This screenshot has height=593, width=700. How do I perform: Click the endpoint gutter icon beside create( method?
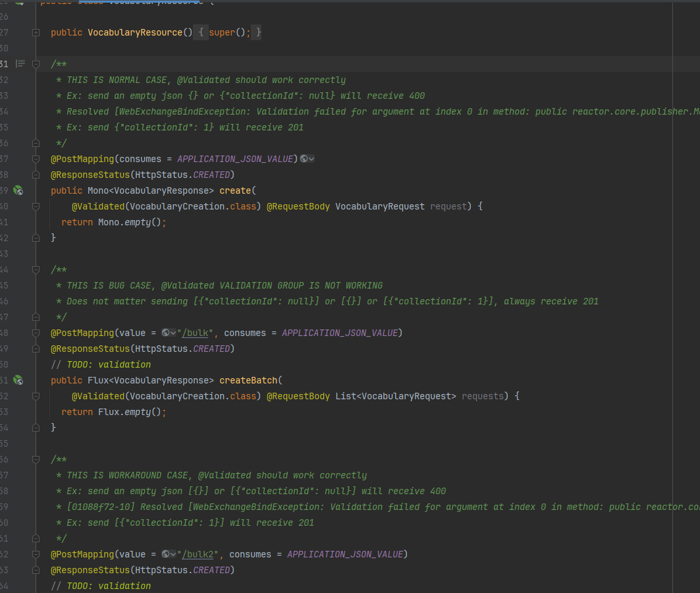coord(18,190)
